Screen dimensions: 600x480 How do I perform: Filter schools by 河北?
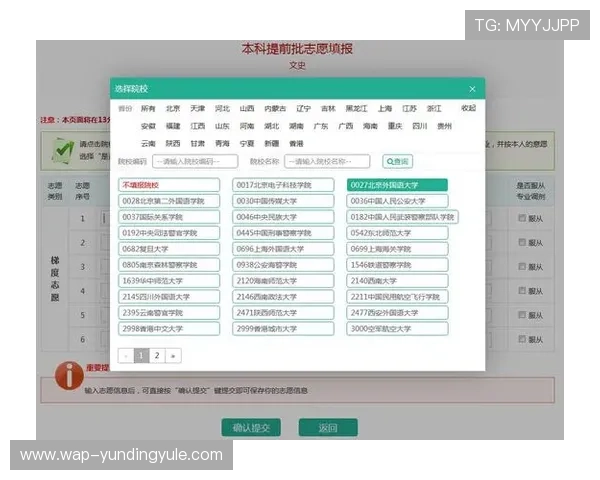click(x=222, y=109)
